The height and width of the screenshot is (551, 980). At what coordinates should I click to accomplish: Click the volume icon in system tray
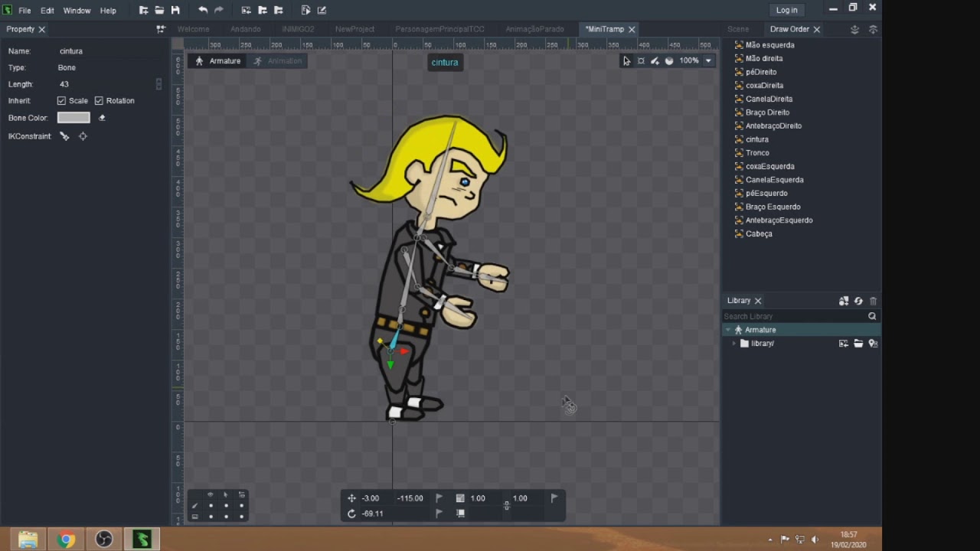tap(815, 540)
